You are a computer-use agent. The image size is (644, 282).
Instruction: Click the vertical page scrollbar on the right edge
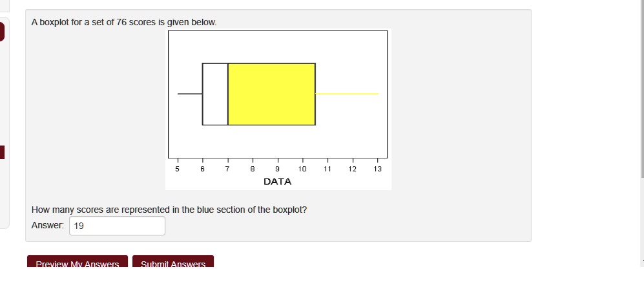click(642, 89)
